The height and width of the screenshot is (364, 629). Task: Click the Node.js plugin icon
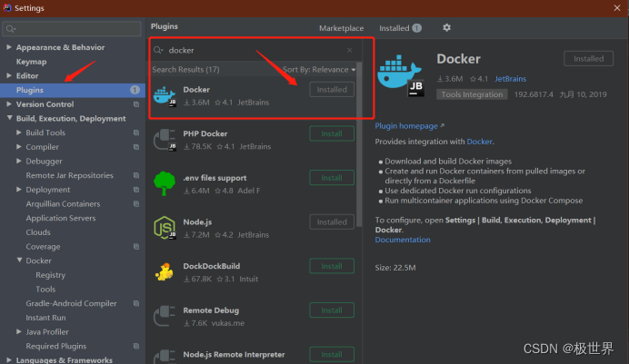point(165,228)
